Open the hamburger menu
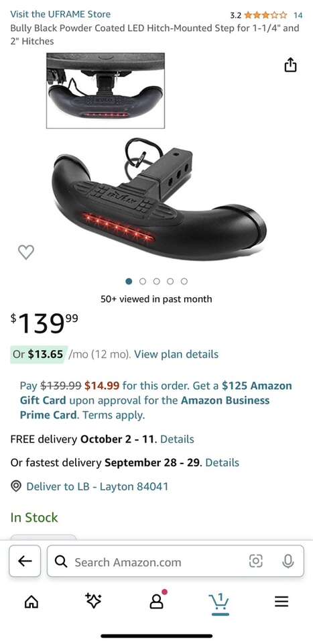Viewport: 313px width, 644px height. pyautogui.click(x=281, y=602)
